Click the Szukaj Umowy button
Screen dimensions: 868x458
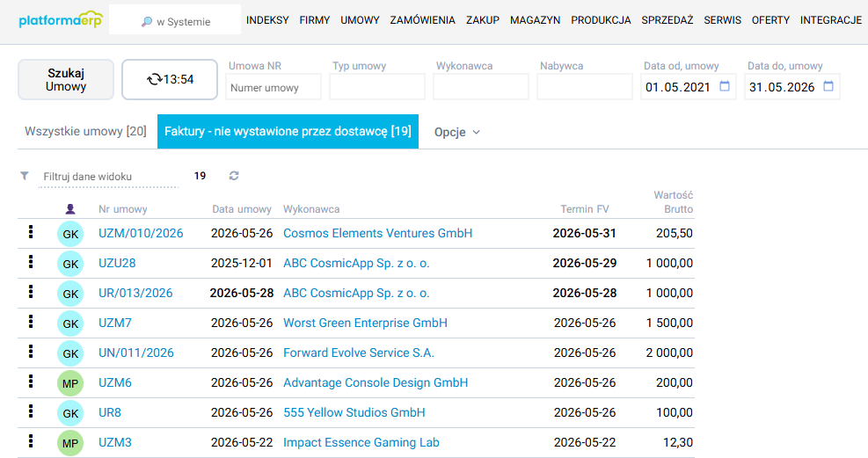pyautogui.click(x=66, y=80)
